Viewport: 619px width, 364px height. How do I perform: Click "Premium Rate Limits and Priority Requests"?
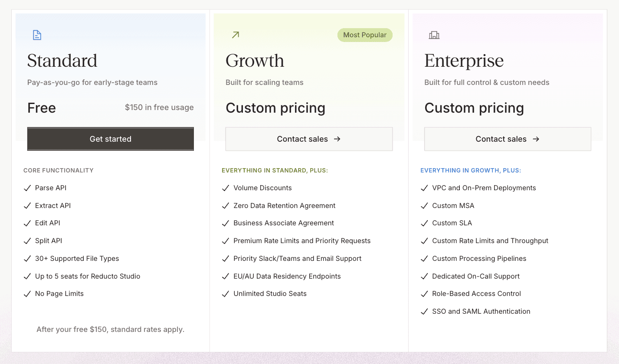[x=302, y=241]
